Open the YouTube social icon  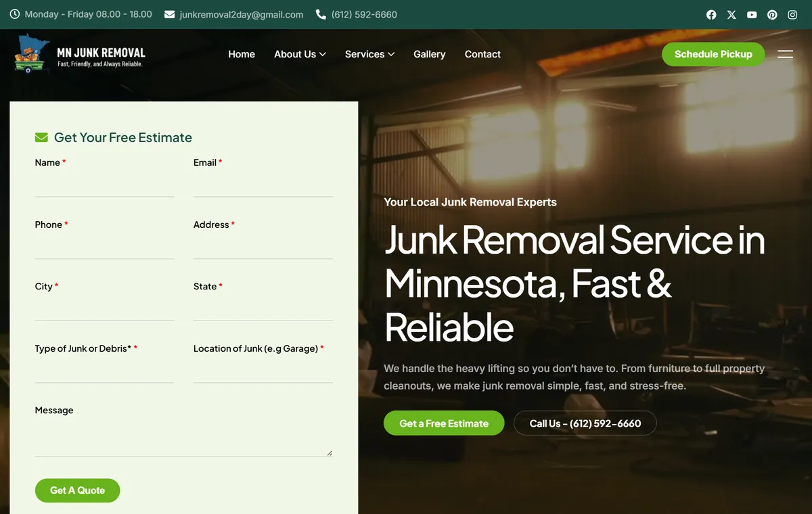[x=752, y=14]
